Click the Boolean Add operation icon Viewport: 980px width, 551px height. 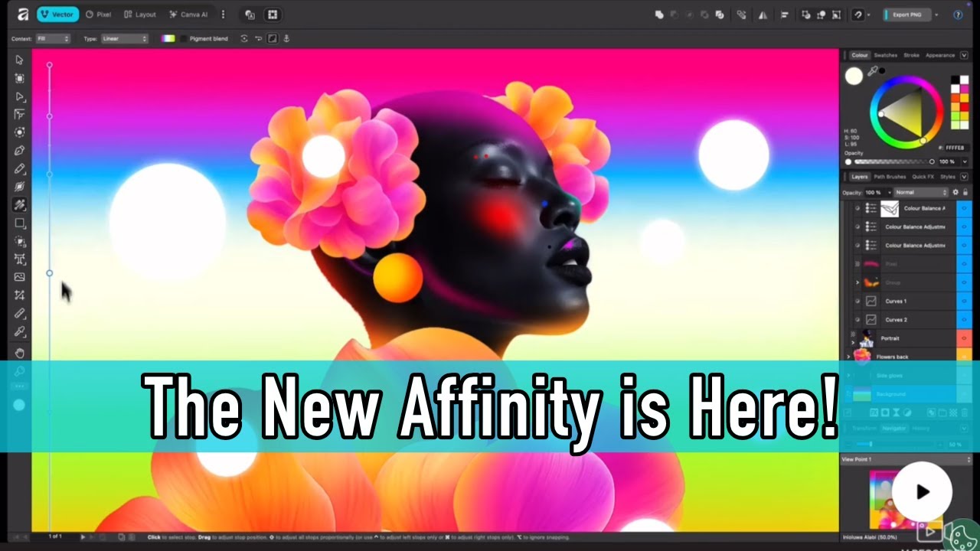coord(659,15)
